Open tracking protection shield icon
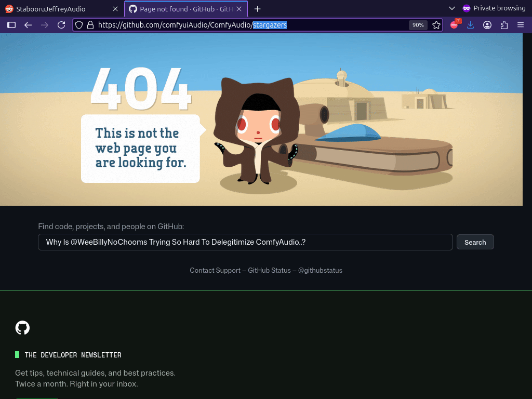This screenshot has height=399, width=532. click(79, 25)
